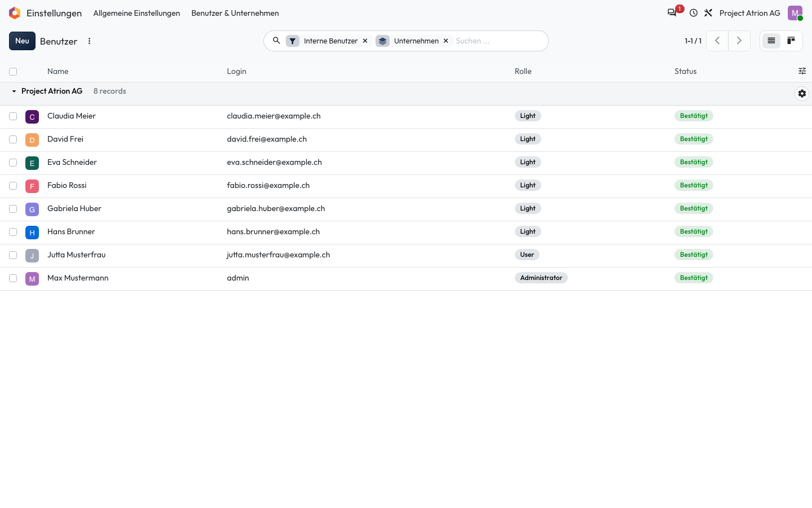Open the Allgemeine Einstellungen menu
The width and height of the screenshot is (812, 508).
[x=136, y=13]
